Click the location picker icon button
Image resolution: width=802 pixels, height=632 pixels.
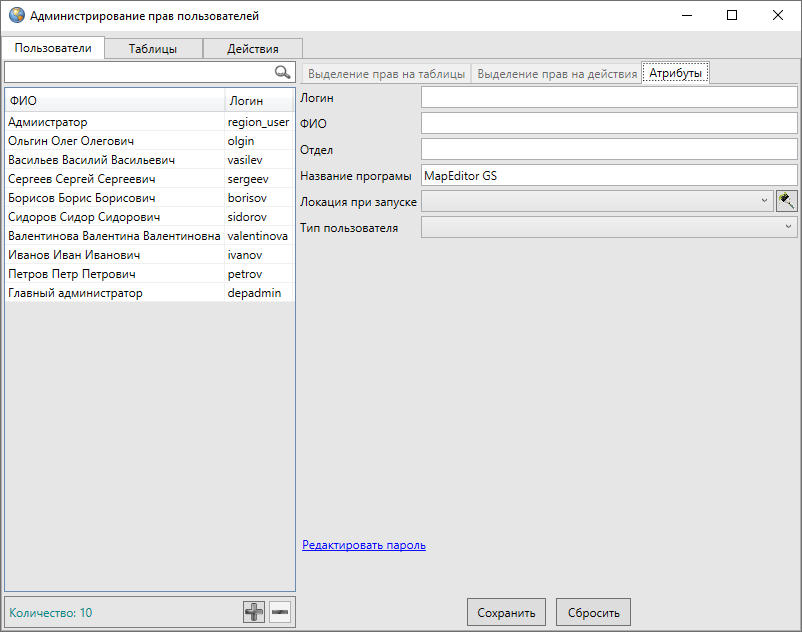(x=786, y=201)
